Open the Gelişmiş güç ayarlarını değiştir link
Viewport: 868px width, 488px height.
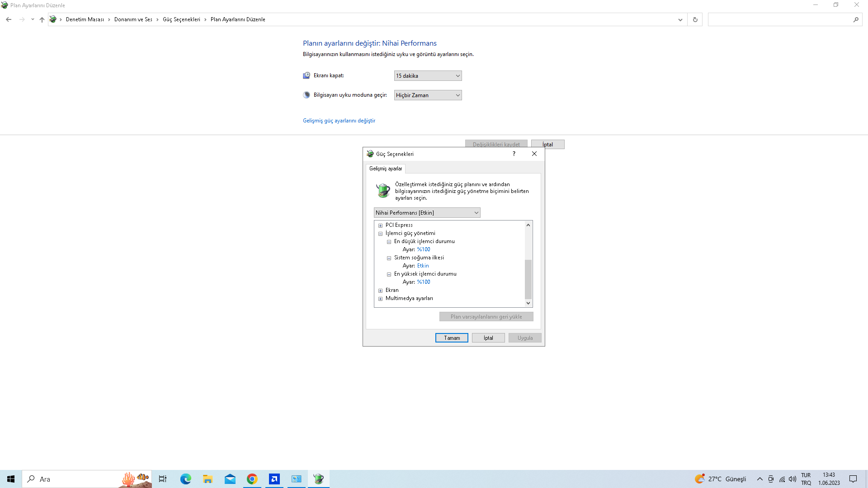tap(339, 121)
